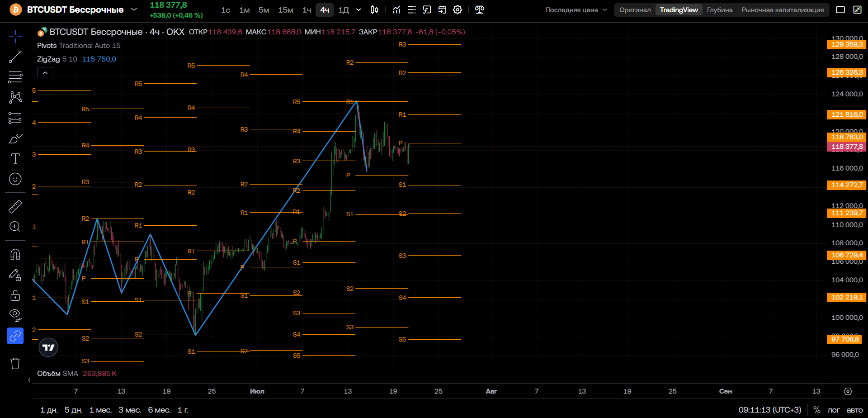Set range to 1 г.
The image size is (868, 418).
click(183, 410)
